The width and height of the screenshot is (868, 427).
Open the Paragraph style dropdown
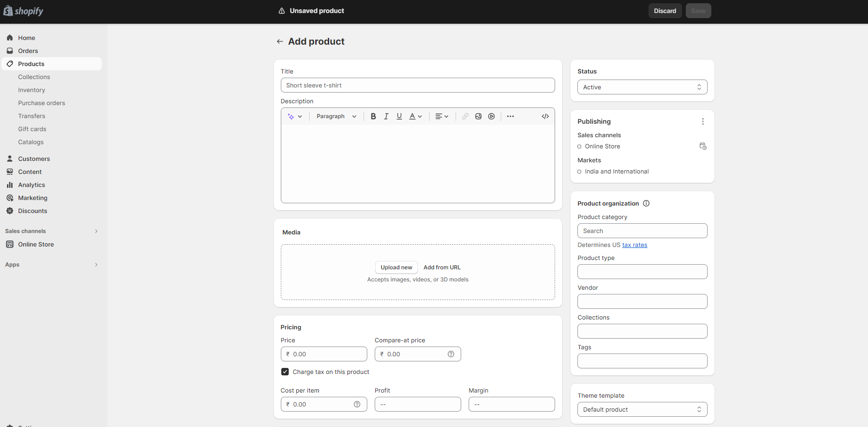[x=336, y=116]
